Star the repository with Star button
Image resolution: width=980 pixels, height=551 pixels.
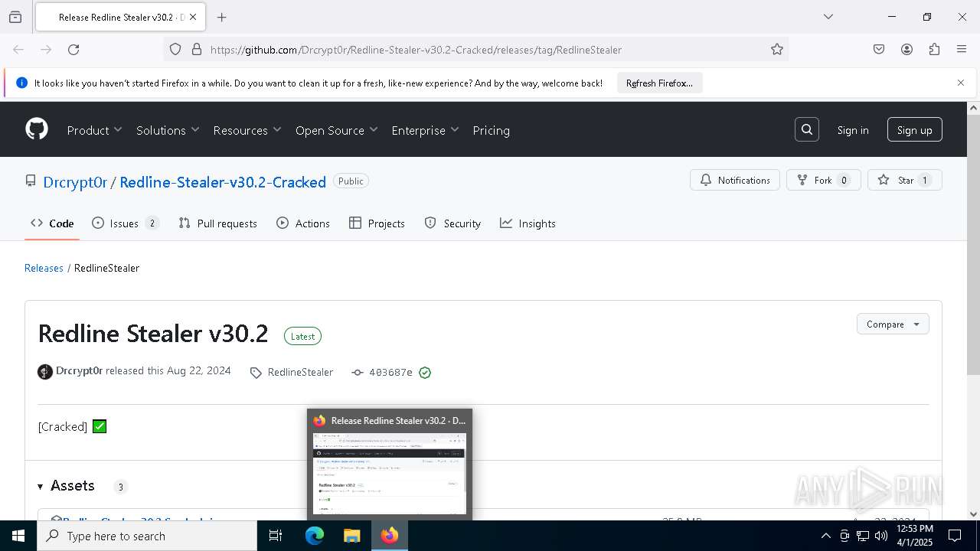click(x=904, y=181)
